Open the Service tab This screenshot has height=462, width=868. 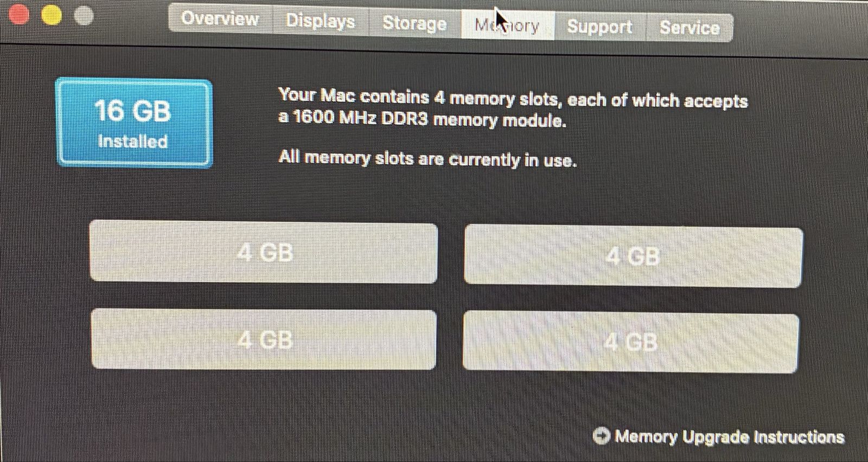690,28
